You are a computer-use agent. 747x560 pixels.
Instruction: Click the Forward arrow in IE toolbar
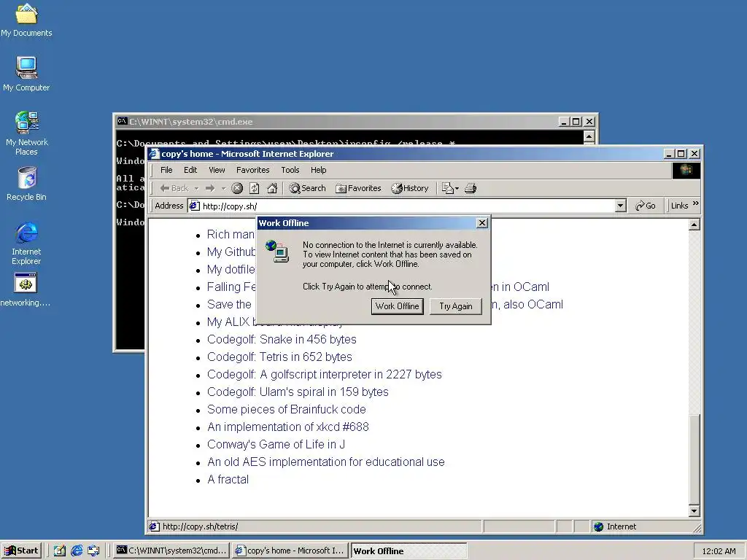click(x=210, y=188)
